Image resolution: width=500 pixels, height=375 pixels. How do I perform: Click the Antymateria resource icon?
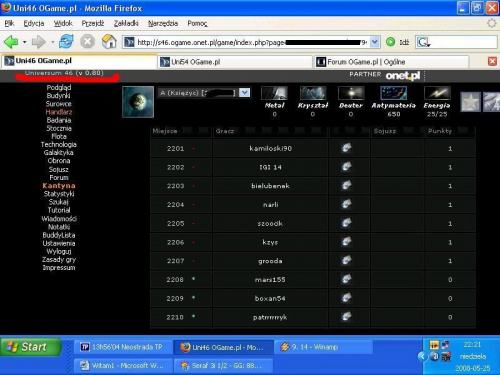pos(394,93)
